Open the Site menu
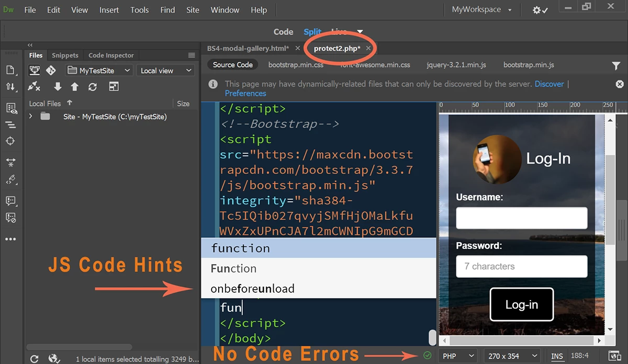 [x=193, y=10]
